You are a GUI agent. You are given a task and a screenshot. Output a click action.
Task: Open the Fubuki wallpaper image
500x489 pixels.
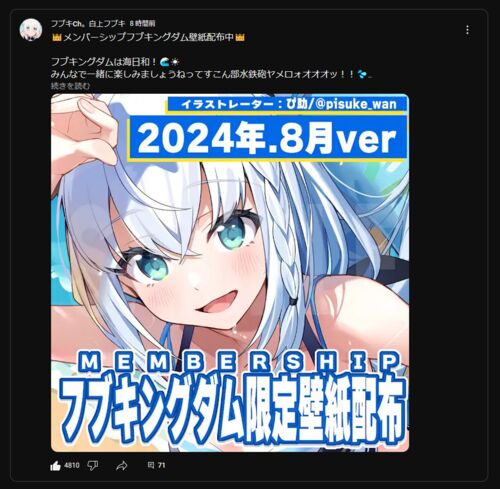(230, 273)
